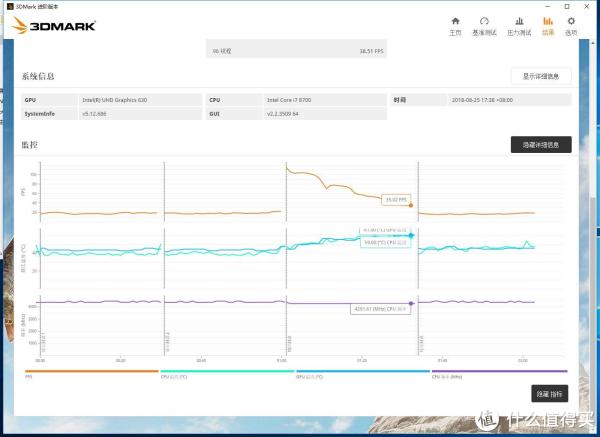Click the 38.51 FPS result row
The height and width of the screenshot is (437, 600).
coord(296,51)
